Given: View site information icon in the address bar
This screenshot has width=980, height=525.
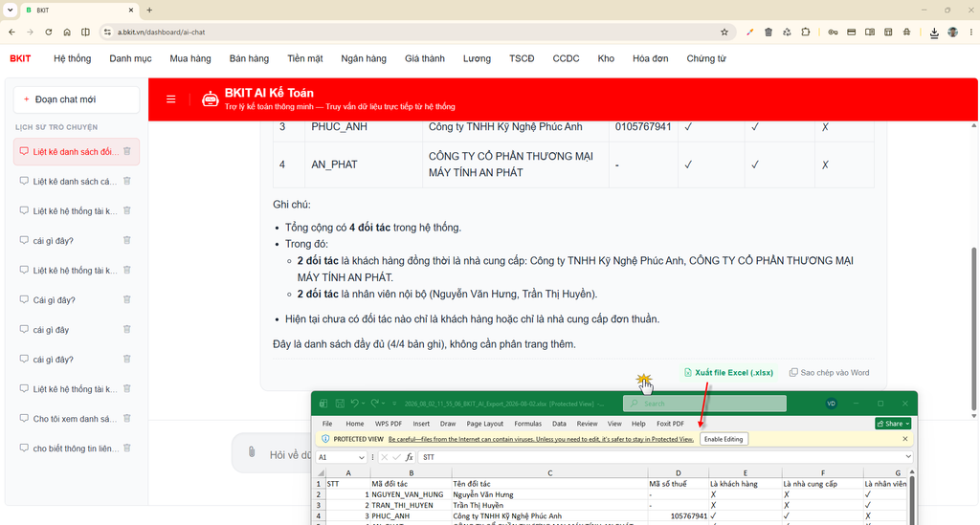Looking at the screenshot, I should 107,32.
